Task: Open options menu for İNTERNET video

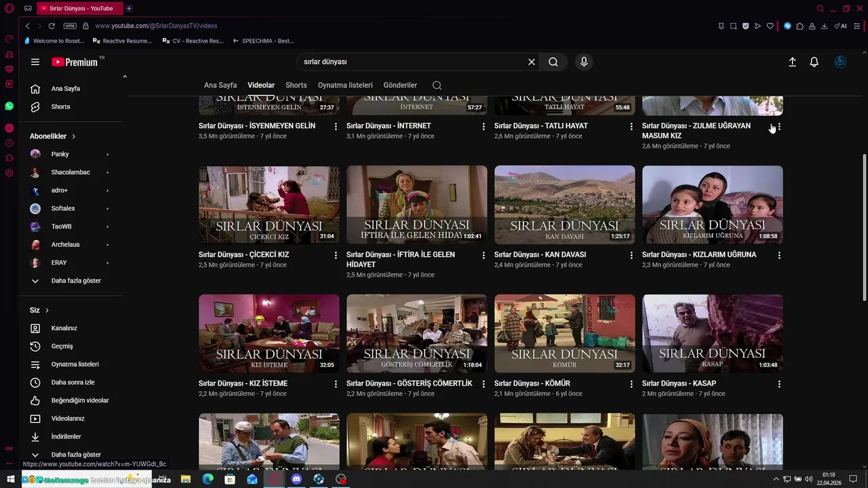Action: coord(484,127)
